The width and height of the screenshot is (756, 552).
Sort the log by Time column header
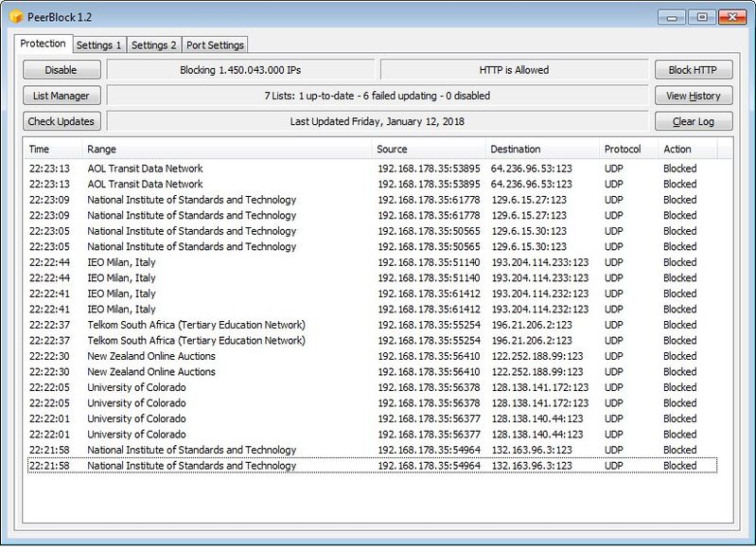pyautogui.click(x=52, y=150)
